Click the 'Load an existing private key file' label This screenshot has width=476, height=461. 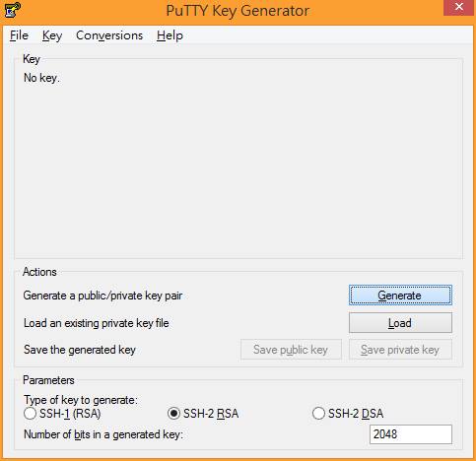(97, 323)
